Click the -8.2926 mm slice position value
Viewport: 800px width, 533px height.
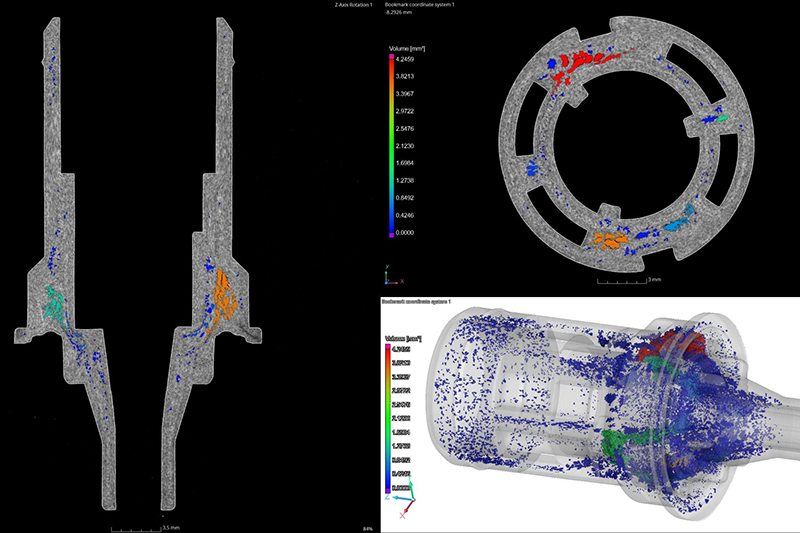[x=398, y=12]
